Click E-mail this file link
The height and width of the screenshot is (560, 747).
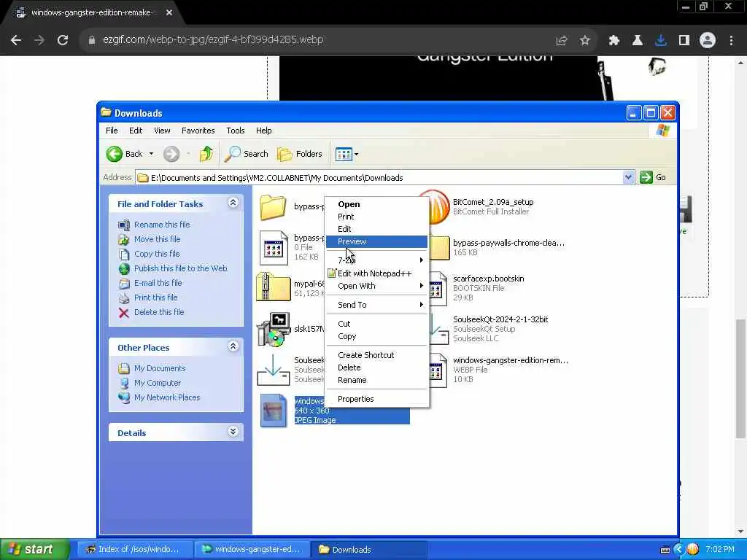click(158, 283)
